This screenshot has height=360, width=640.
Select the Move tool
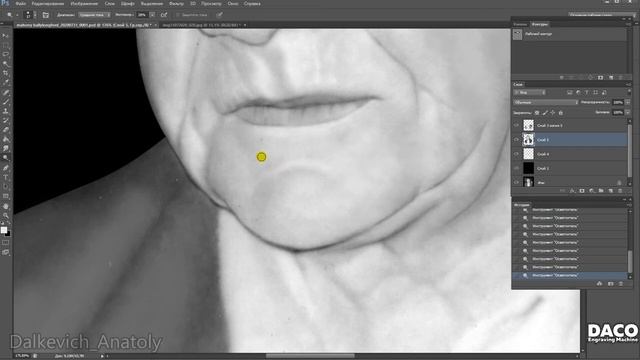click(x=6, y=36)
